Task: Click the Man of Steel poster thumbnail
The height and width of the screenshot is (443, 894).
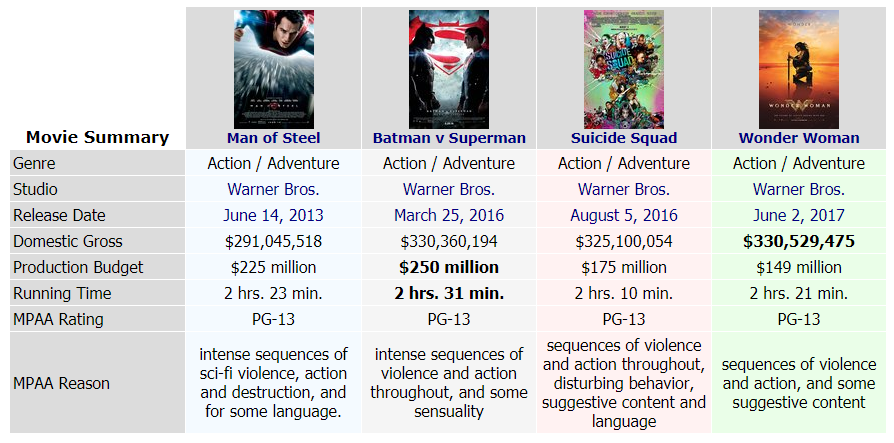Action: (274, 69)
